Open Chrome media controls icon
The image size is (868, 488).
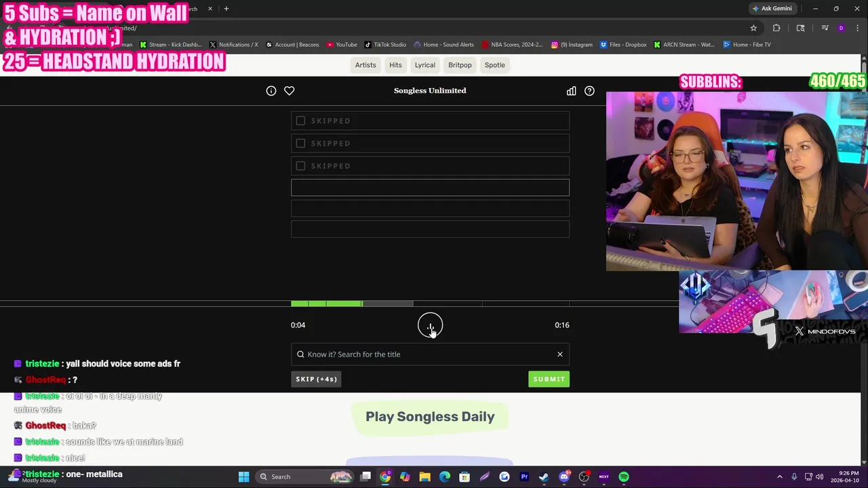pos(825,28)
